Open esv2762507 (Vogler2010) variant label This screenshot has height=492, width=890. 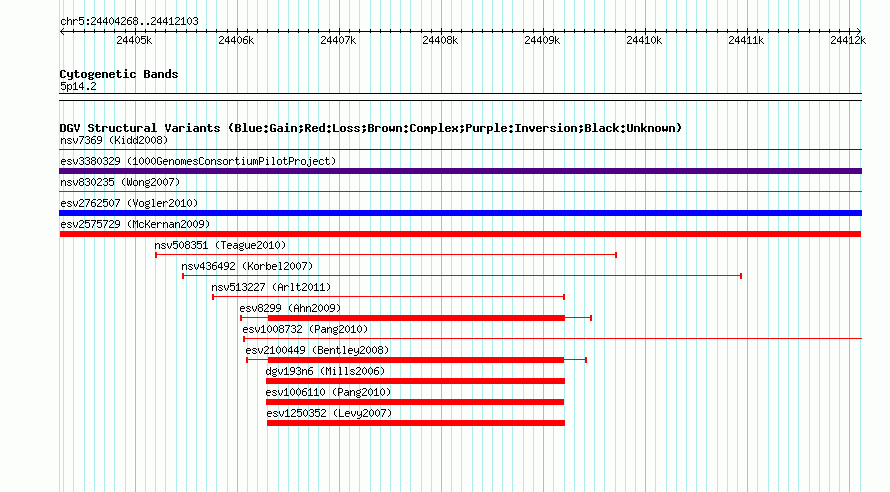tap(129, 203)
